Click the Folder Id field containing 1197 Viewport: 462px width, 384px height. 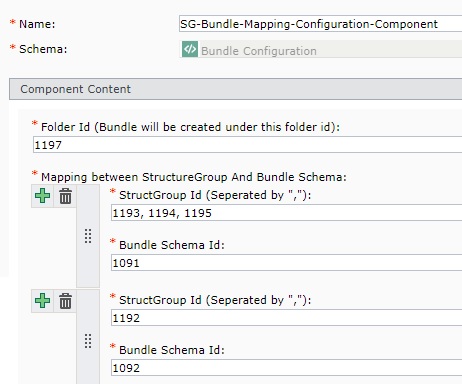[247, 145]
